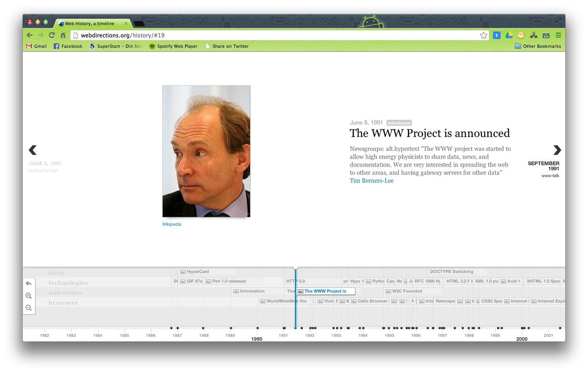
Task: Click the timeline zoom in magnifier
Action: click(28, 296)
